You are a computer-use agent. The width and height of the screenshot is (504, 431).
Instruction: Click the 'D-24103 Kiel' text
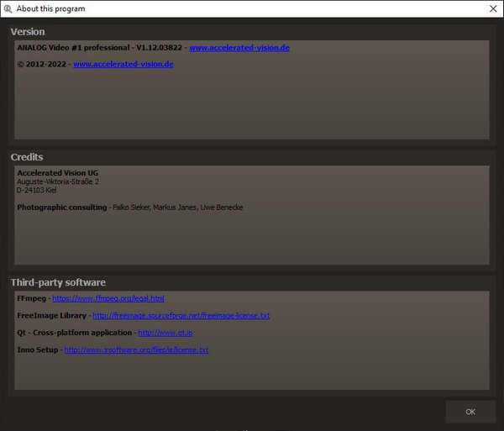pos(37,190)
